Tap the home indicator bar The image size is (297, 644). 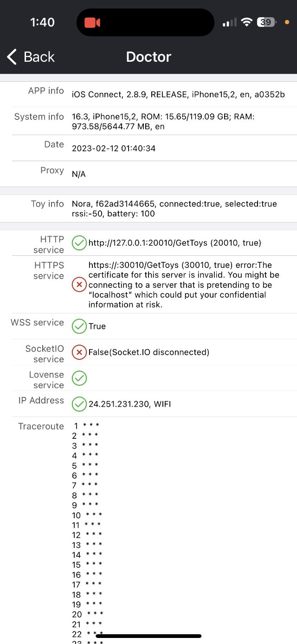tap(148, 636)
